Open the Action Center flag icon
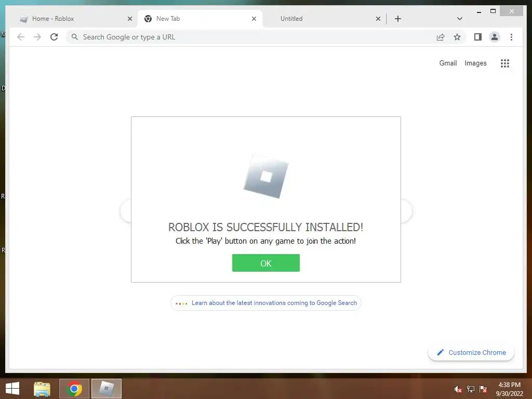532x399 pixels. 483,389
